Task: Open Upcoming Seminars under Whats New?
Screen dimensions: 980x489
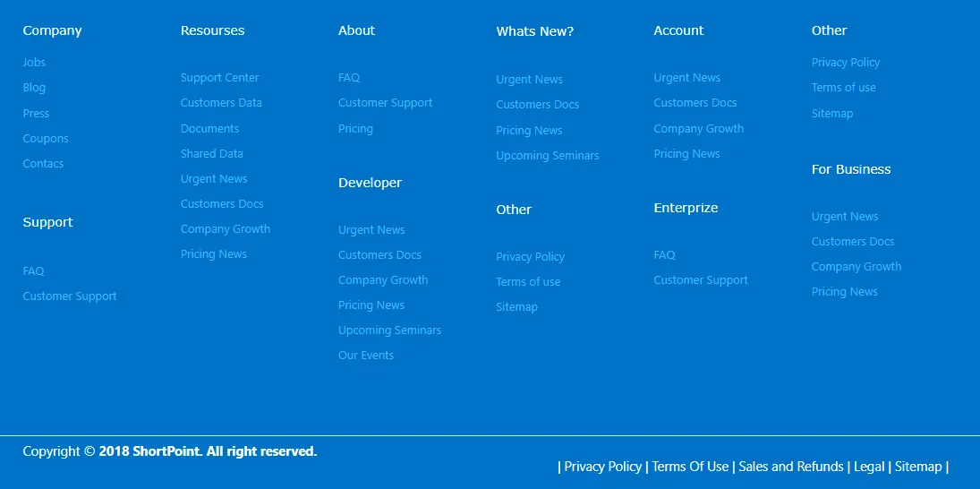Action: [x=548, y=155]
